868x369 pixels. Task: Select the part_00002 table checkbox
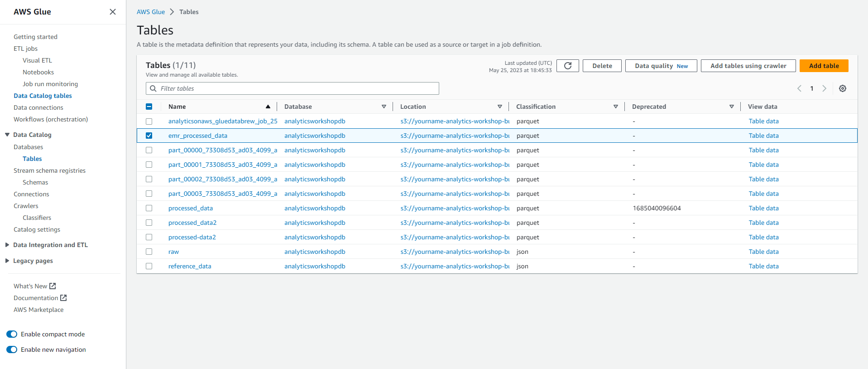149,179
